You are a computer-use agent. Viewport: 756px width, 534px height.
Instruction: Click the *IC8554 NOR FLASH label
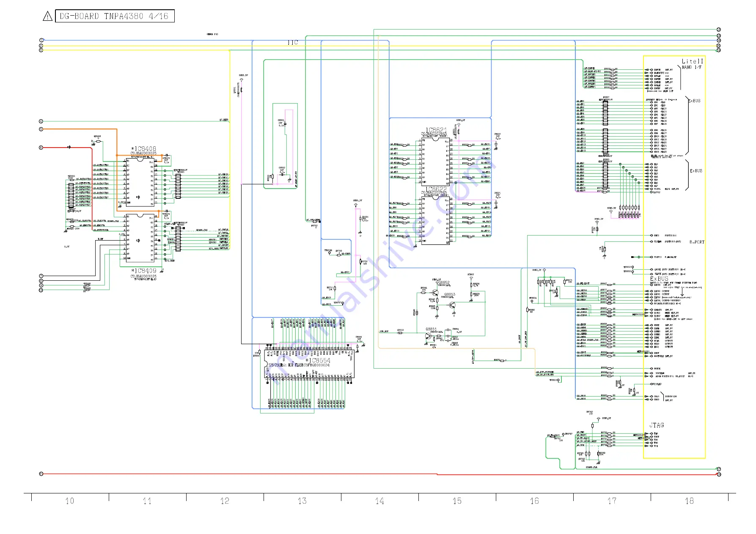(x=318, y=361)
